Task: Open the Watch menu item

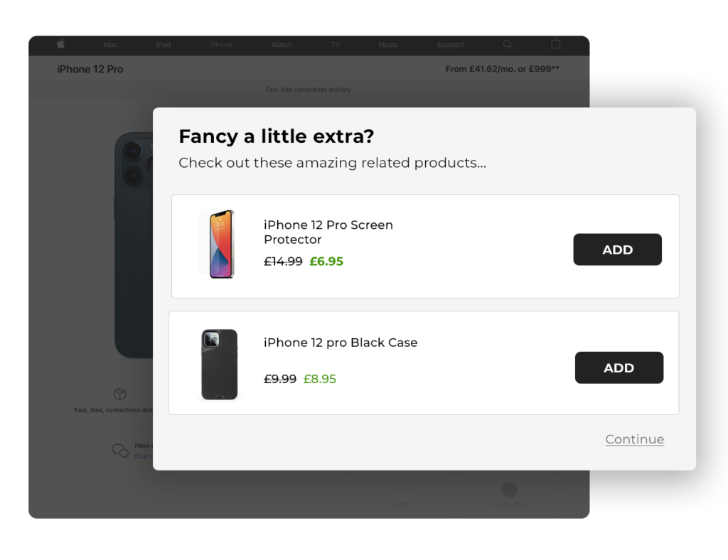Action: (282, 45)
